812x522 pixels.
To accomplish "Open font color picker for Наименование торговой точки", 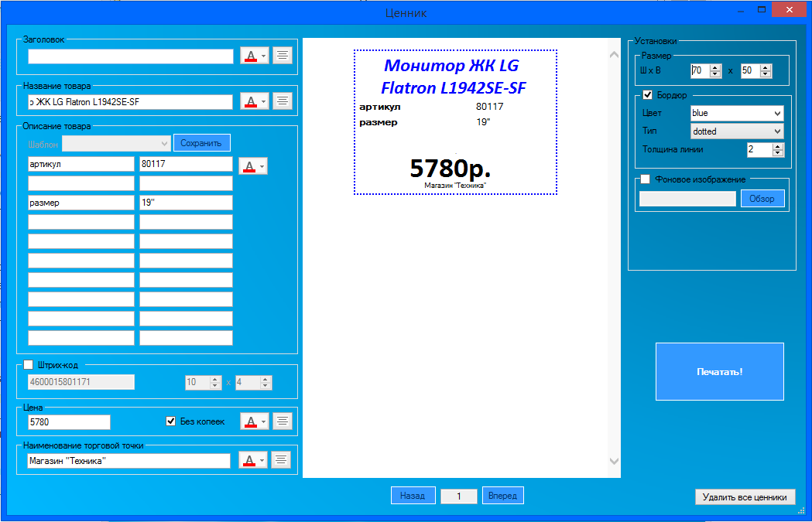I will click(252, 460).
